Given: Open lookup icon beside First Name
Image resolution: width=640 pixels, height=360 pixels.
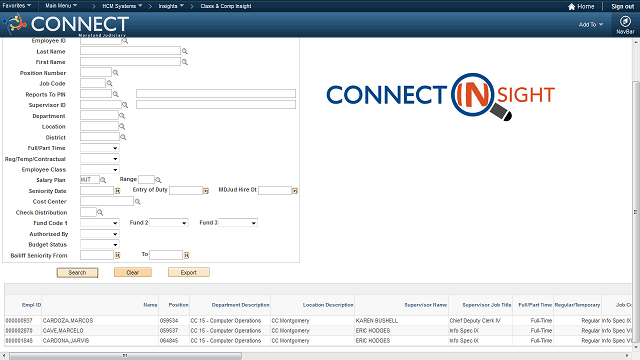Looking at the screenshot, I should click(x=184, y=62).
